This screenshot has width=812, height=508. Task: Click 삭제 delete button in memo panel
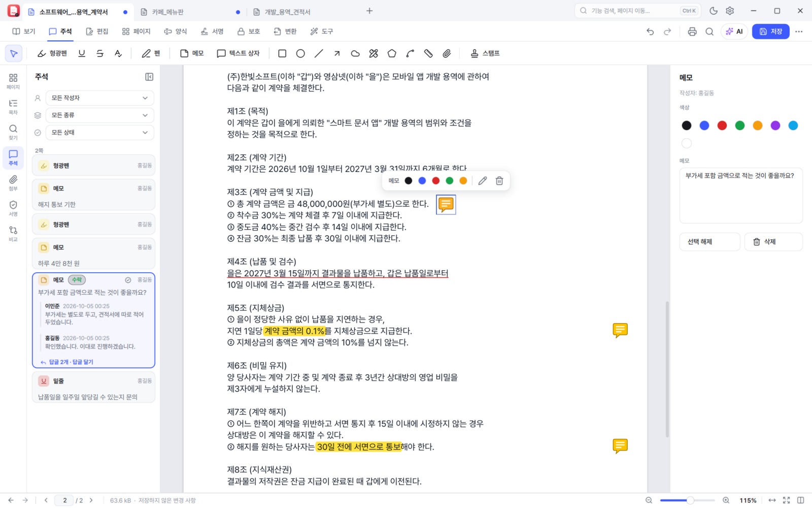click(x=773, y=242)
